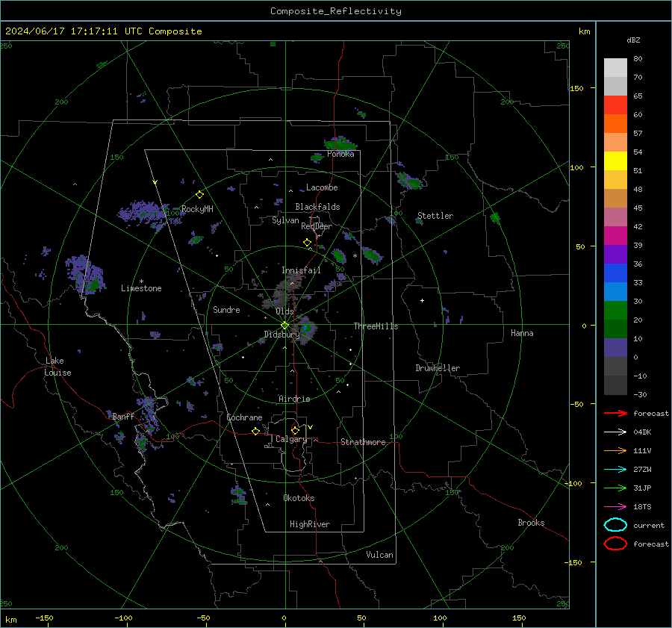Screen dimensions: 672x628
Task: Click the Lake Louise label
Action: click(x=58, y=367)
